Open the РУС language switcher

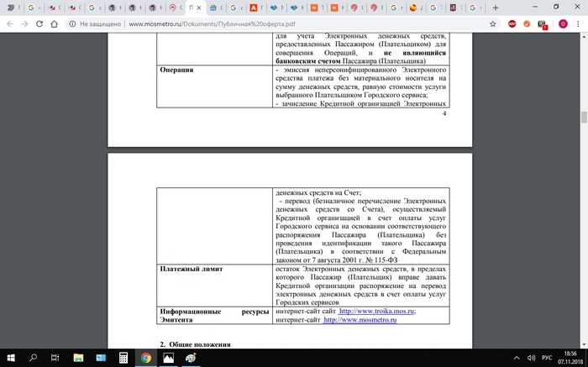[548, 358]
